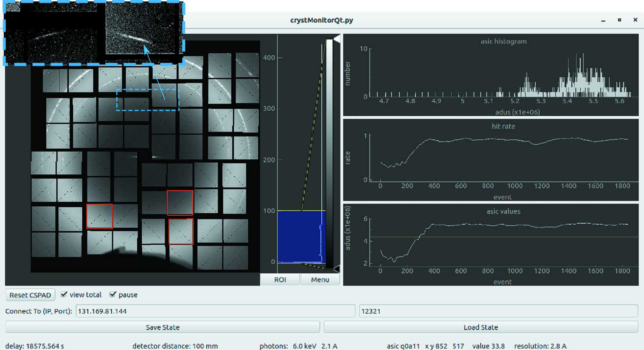The image size is (644, 350).
Task: Toggle the view total checkbox
Action: tap(64, 294)
